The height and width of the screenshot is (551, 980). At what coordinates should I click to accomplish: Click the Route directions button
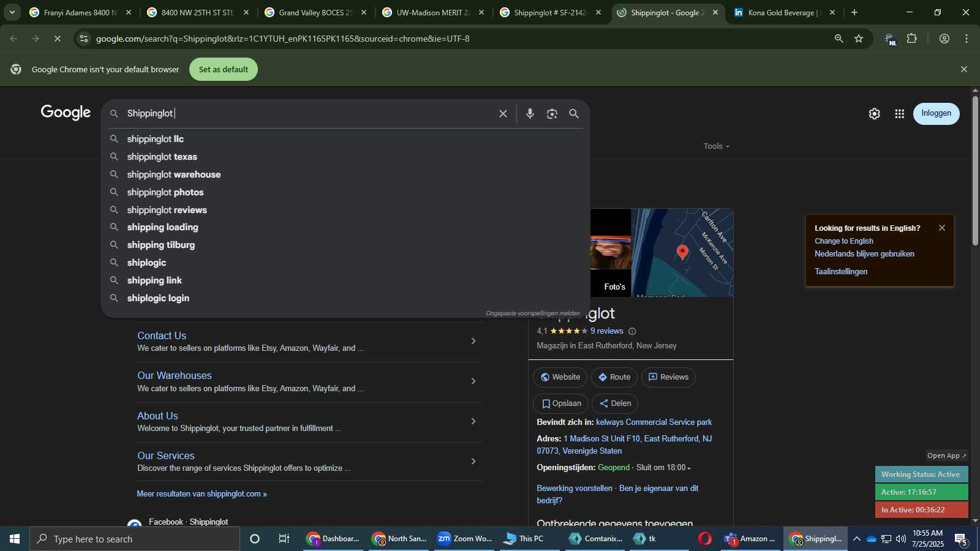pos(614,377)
